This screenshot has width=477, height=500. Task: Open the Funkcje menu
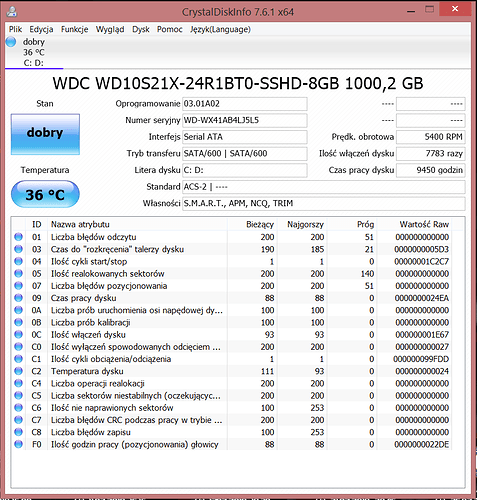(x=74, y=29)
